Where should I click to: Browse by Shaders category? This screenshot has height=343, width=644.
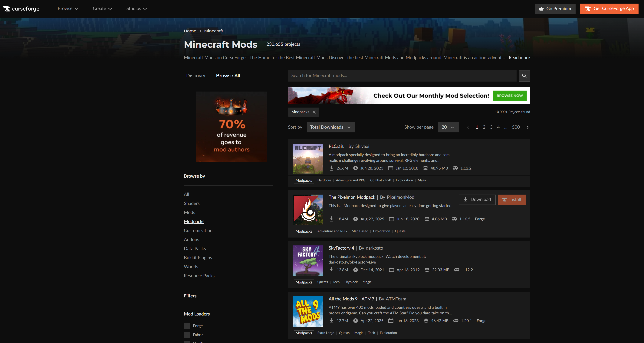click(192, 203)
